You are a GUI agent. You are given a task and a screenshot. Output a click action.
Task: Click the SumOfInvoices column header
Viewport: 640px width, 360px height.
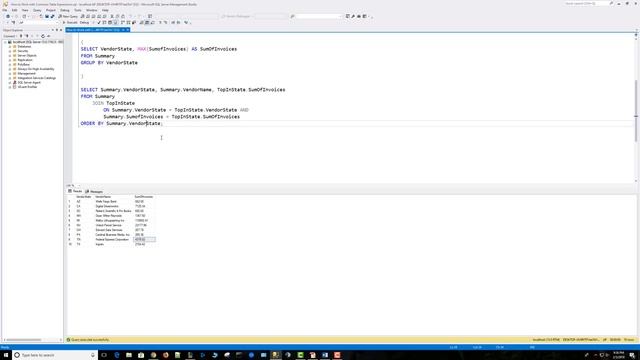144,197
